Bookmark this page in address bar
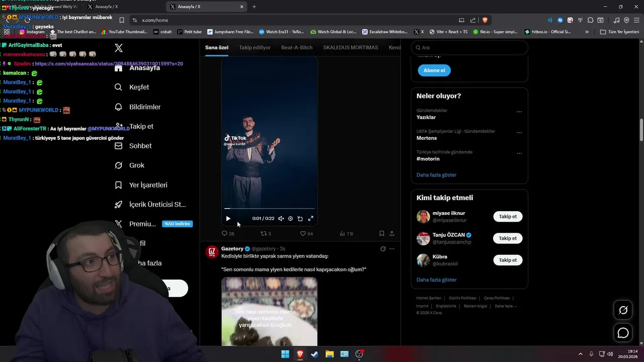This screenshot has width=644, height=362. pos(121,20)
